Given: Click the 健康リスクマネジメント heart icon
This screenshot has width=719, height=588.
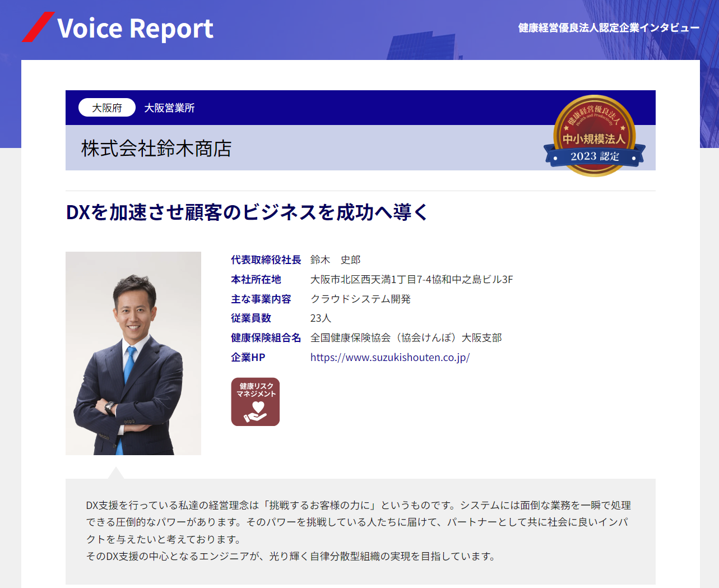Looking at the screenshot, I should (x=256, y=402).
